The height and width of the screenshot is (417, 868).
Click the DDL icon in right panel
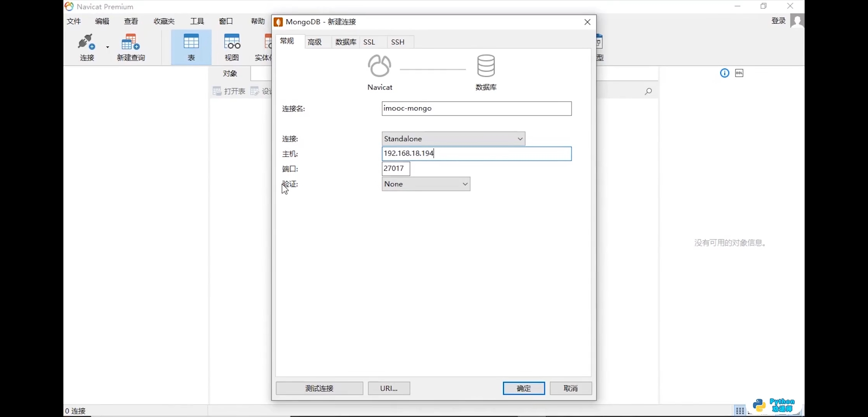[x=739, y=73]
